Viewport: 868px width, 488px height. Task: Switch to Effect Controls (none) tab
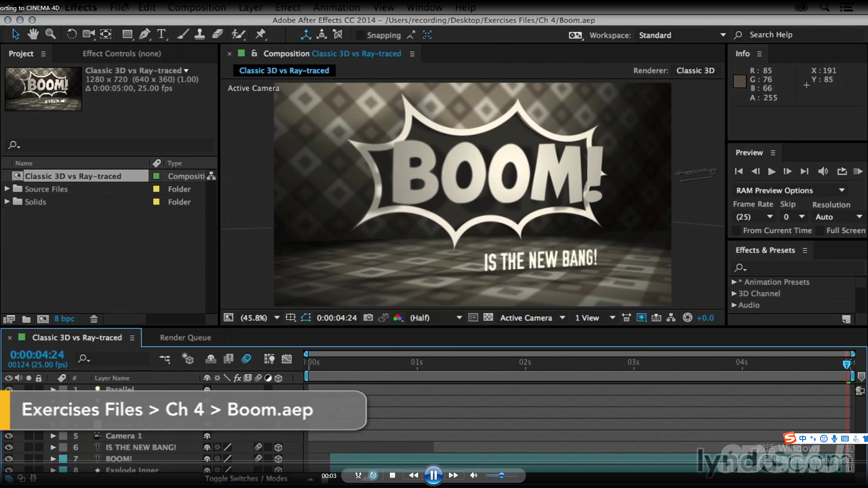[x=122, y=53]
